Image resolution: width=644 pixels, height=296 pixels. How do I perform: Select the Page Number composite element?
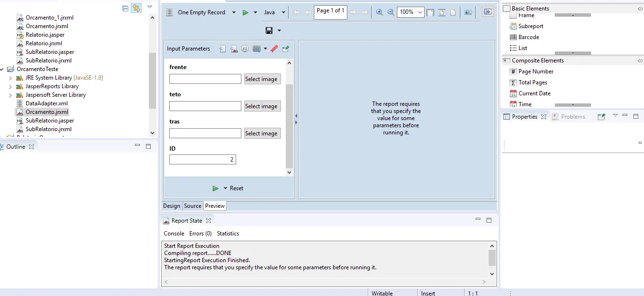coord(531,71)
